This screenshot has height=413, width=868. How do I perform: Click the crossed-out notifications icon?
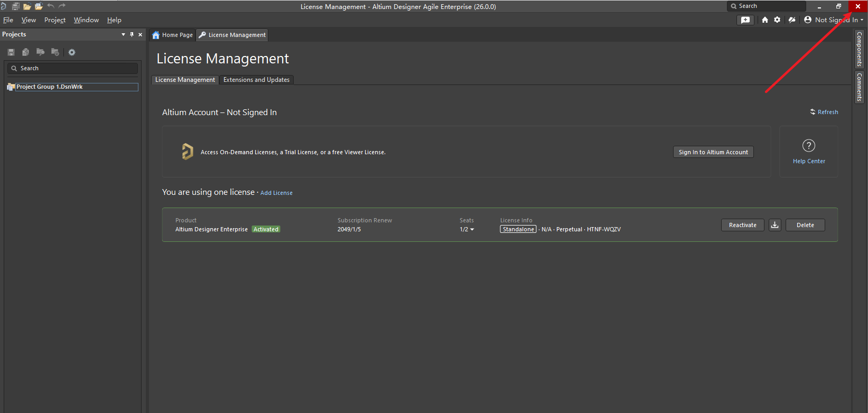click(x=791, y=20)
